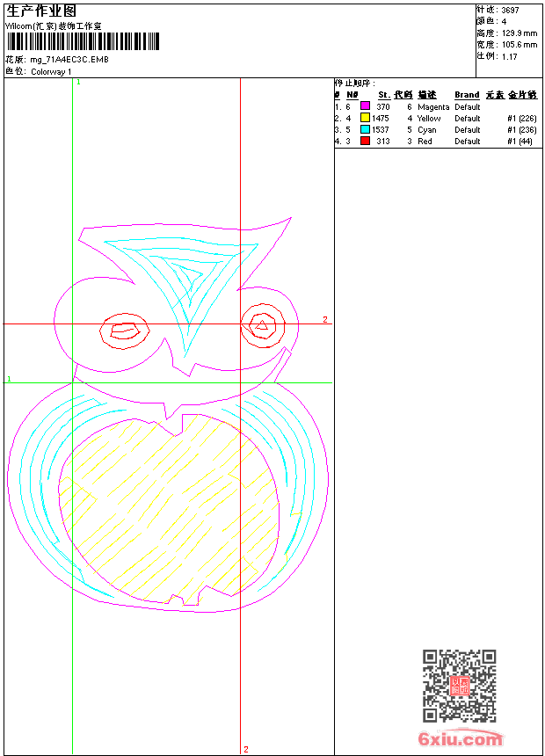This screenshot has width=545, height=756.
Task: Click the barcode under the Wilcom header
Action: pyautogui.click(x=83, y=41)
